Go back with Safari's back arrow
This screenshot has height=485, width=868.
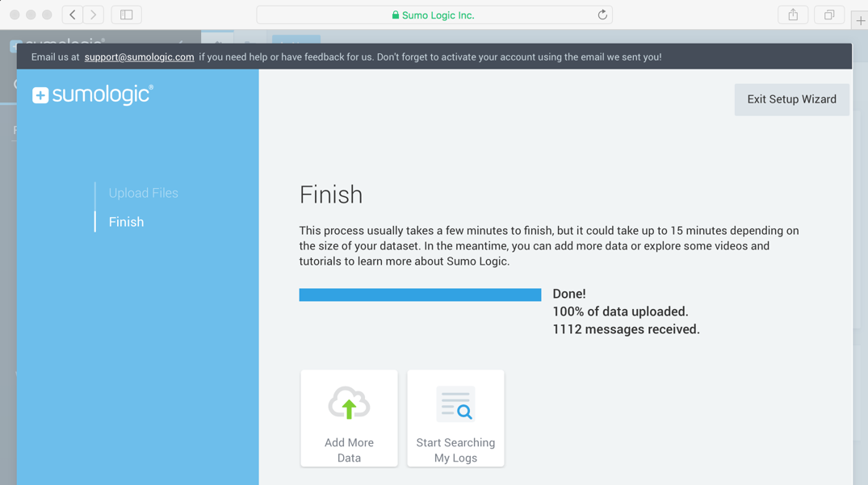pyautogui.click(x=73, y=15)
